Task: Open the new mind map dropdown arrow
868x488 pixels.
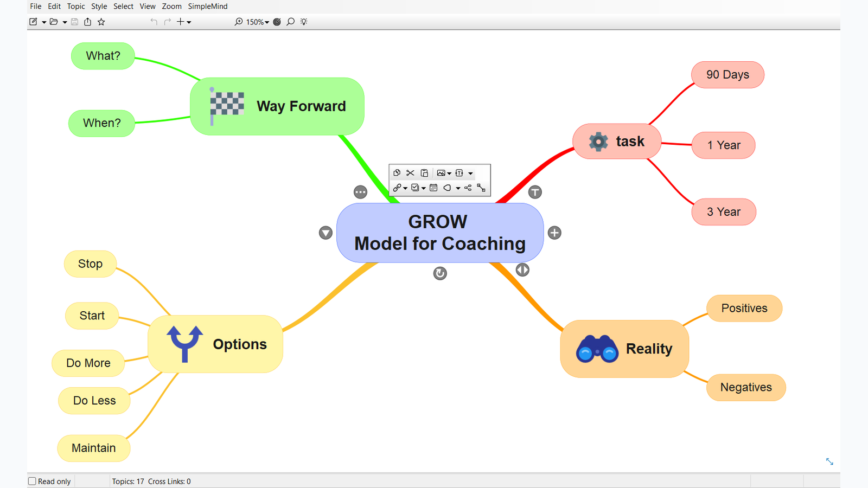Action: [x=44, y=22]
